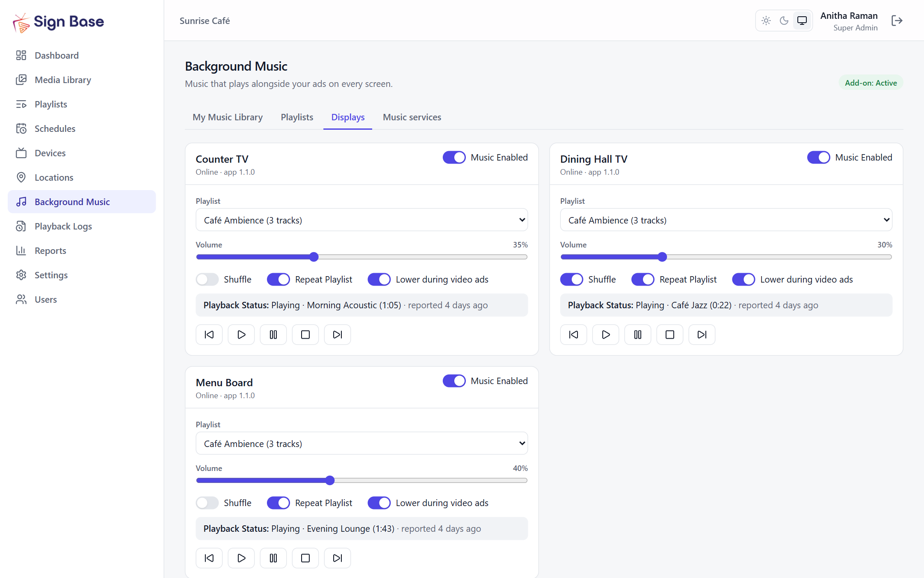Open Menu Board playlist dropdown
Screen dimensions: 924x578
(361, 444)
